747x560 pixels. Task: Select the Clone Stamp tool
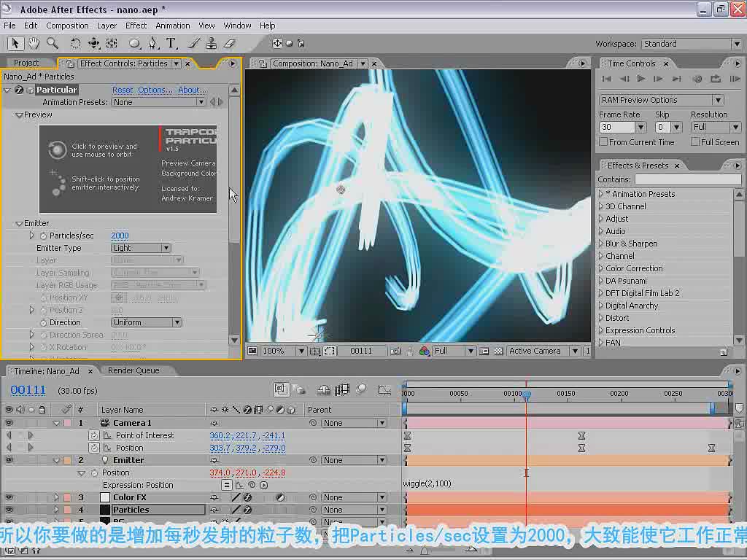click(x=211, y=43)
